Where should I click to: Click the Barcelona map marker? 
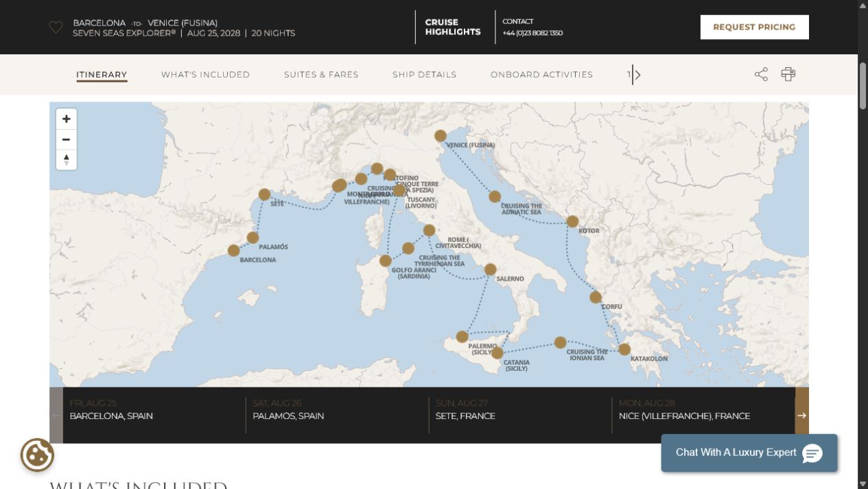(233, 251)
